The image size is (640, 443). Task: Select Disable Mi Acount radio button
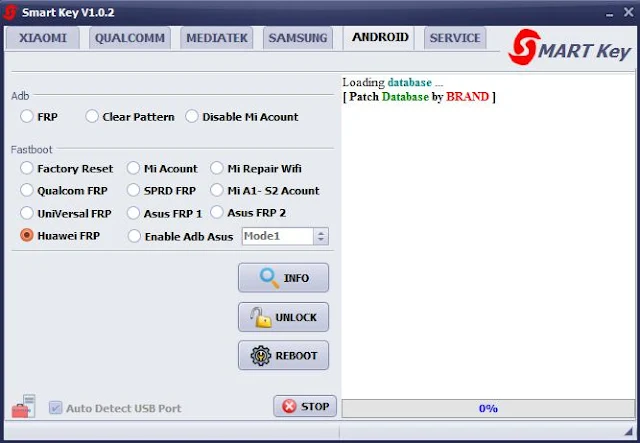[242, 117]
